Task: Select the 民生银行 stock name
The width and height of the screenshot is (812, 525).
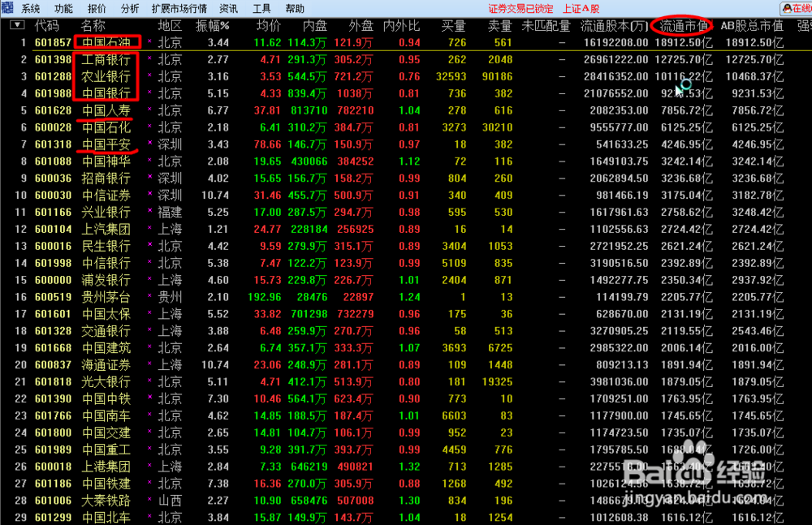Action: 106,247
